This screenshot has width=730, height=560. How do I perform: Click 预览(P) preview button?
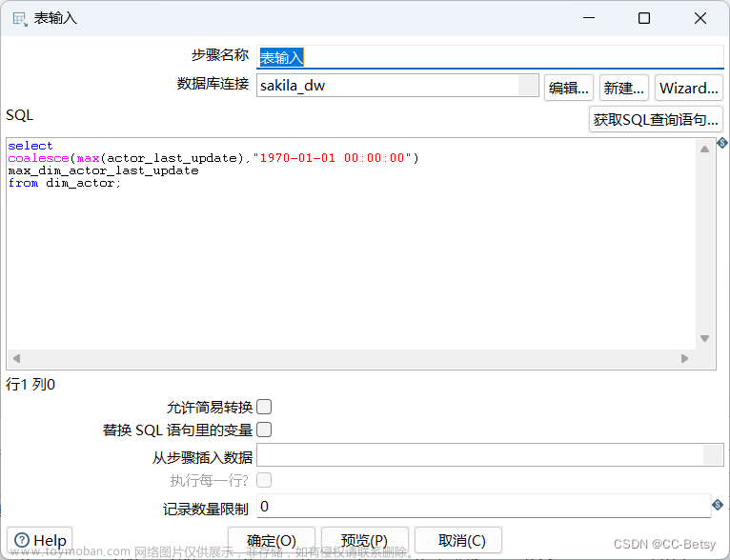point(365,540)
